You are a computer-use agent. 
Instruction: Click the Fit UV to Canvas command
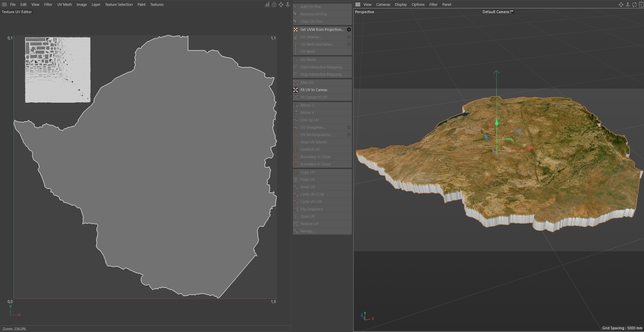tap(314, 90)
